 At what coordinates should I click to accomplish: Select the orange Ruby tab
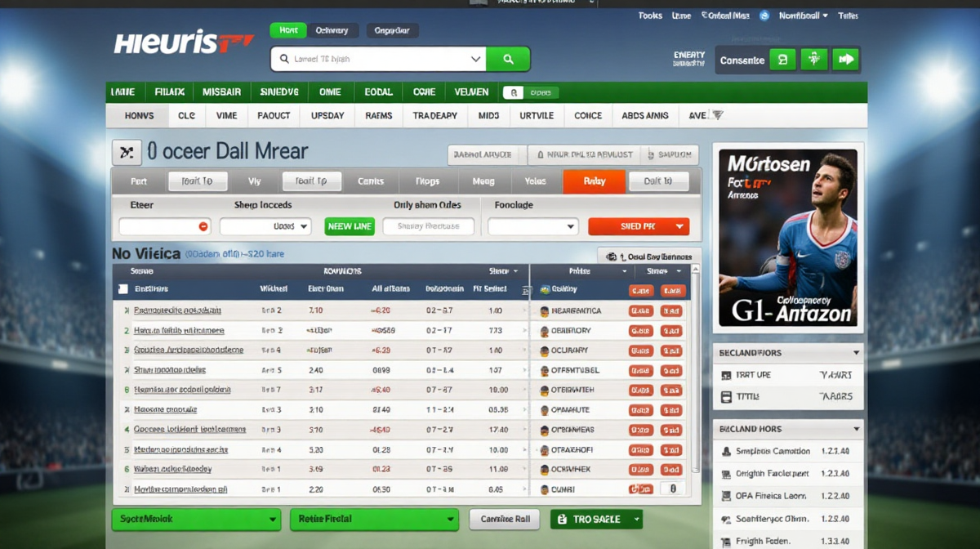[594, 181]
